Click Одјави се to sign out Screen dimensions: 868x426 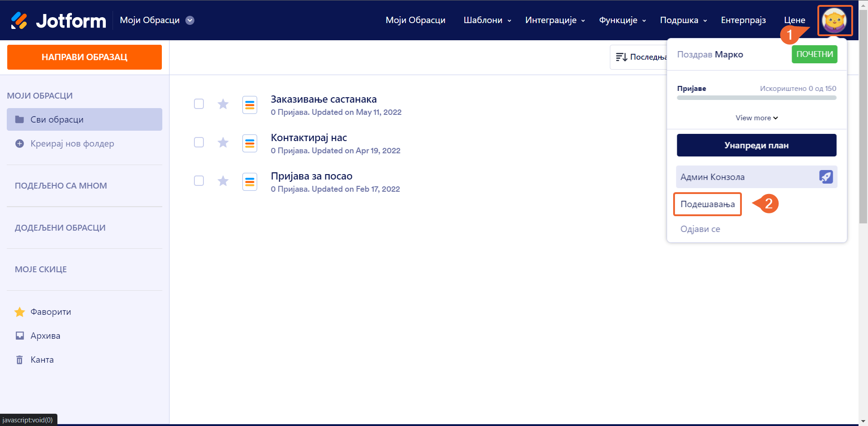click(700, 229)
